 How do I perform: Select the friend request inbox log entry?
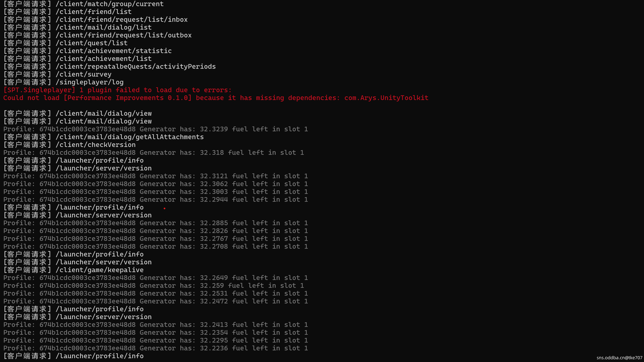point(121,19)
